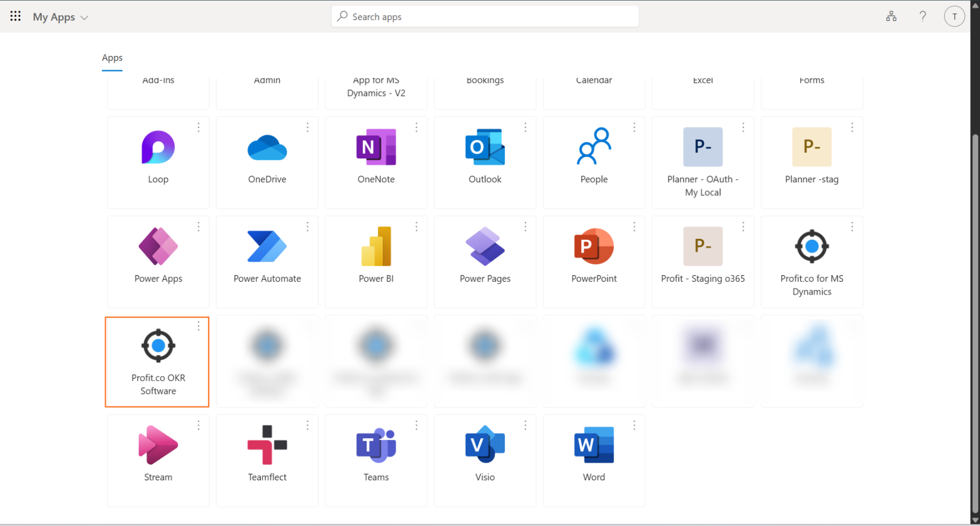Screen dimensions: 980x526
Task: Open Profit - Staging o365 app
Action: [x=703, y=262]
